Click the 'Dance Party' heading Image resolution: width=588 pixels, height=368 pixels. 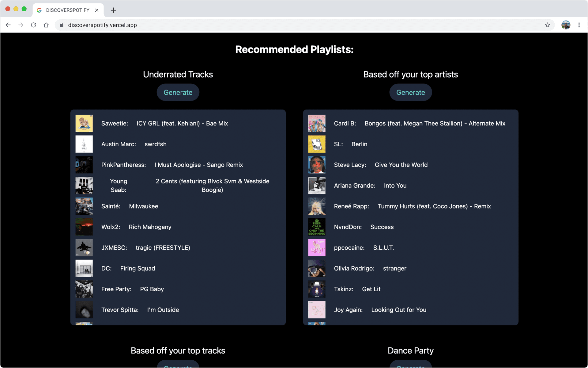point(410,351)
